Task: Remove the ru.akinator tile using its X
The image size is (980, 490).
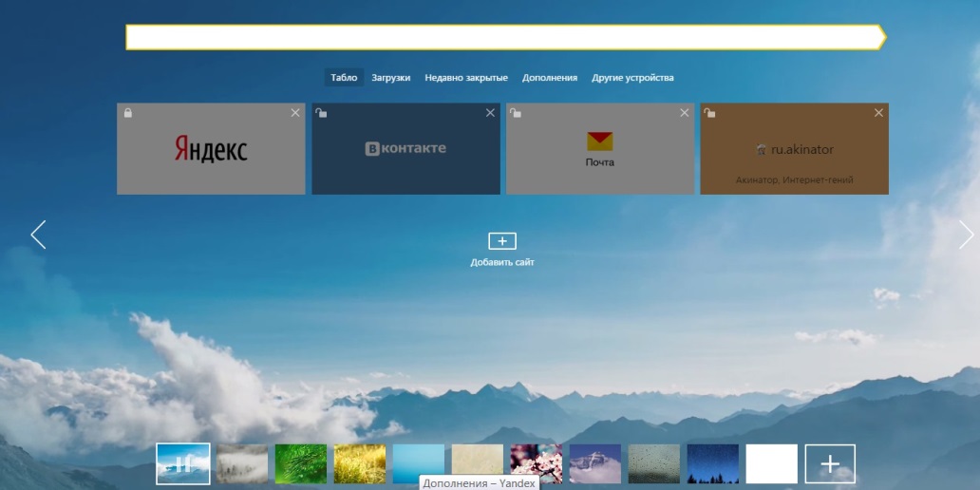Action: [878, 113]
